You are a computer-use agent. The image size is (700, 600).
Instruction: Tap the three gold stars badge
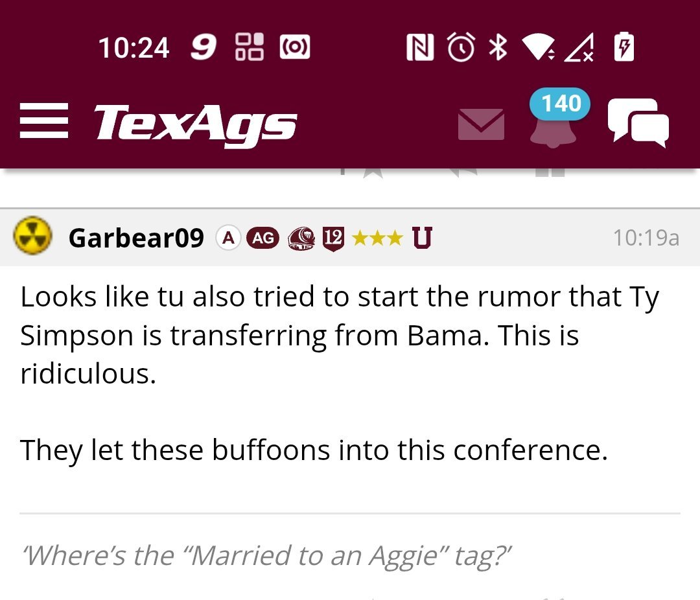377,238
